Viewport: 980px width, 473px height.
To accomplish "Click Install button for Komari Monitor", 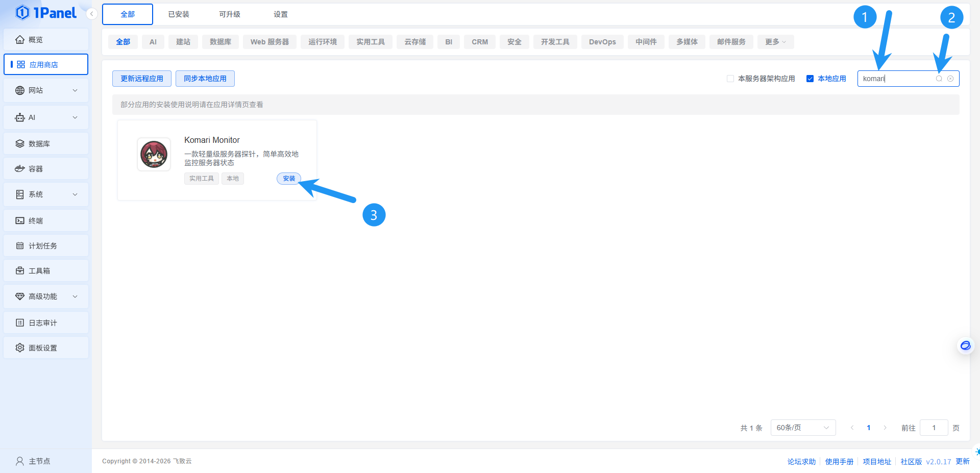I will [289, 179].
